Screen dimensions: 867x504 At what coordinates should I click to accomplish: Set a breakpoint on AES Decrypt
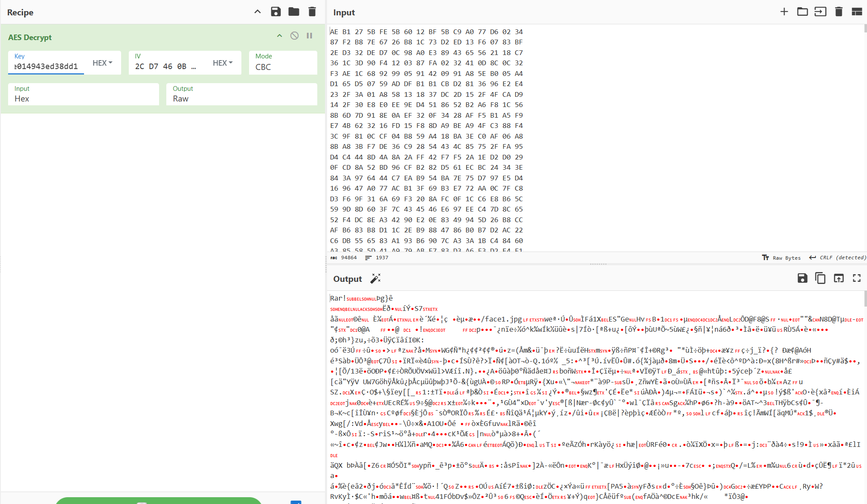tap(309, 35)
